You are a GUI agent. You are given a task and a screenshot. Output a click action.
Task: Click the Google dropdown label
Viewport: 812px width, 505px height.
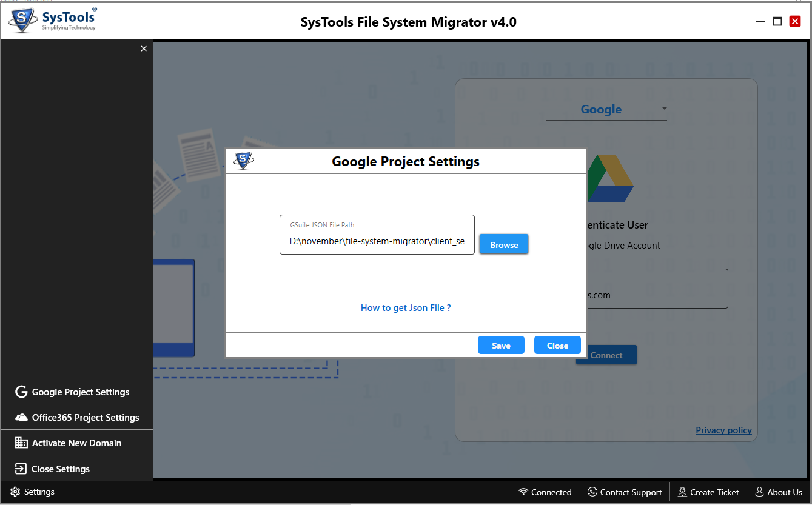coord(601,109)
